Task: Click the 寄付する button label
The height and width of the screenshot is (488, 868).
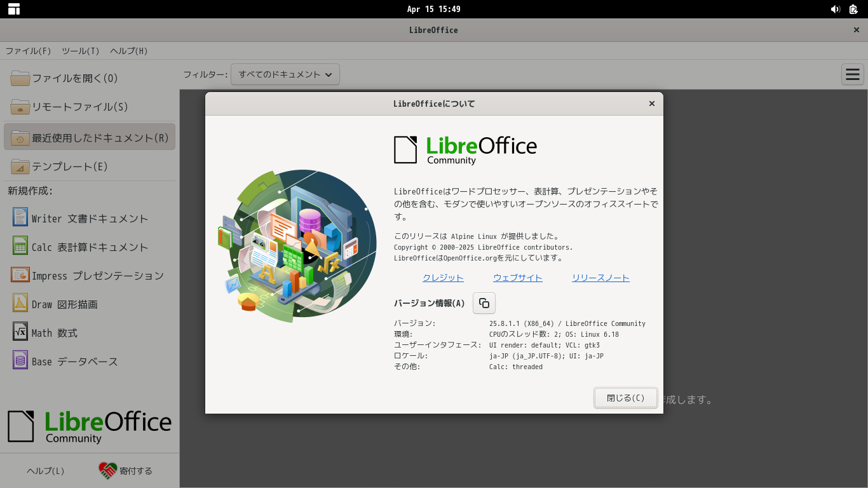Action: click(136, 471)
